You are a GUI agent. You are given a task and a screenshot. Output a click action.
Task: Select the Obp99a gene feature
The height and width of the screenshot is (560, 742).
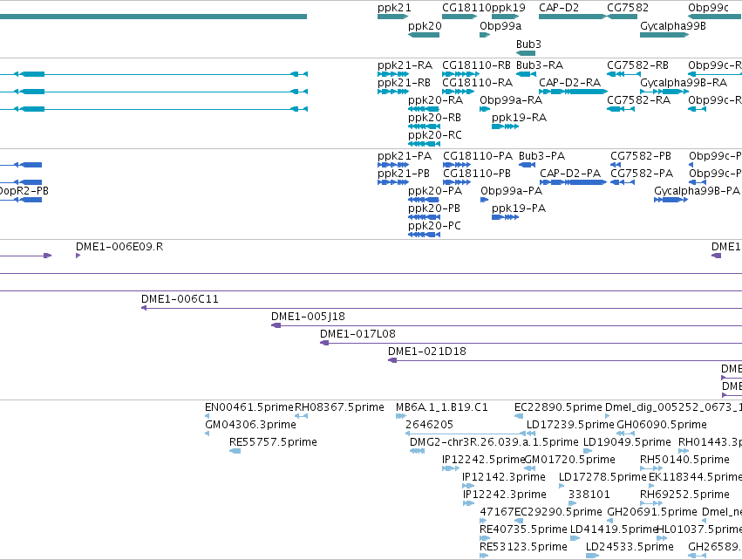tap(485, 35)
